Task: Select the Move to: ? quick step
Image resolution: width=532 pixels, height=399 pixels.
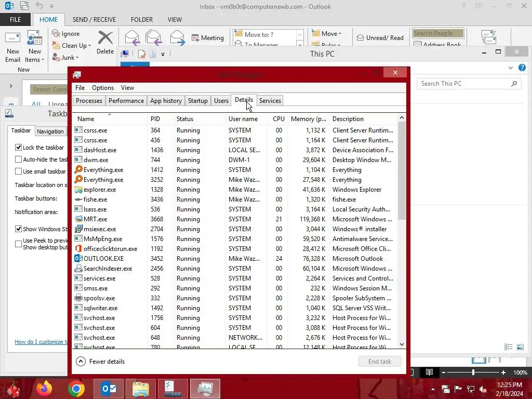Action: (x=265, y=34)
